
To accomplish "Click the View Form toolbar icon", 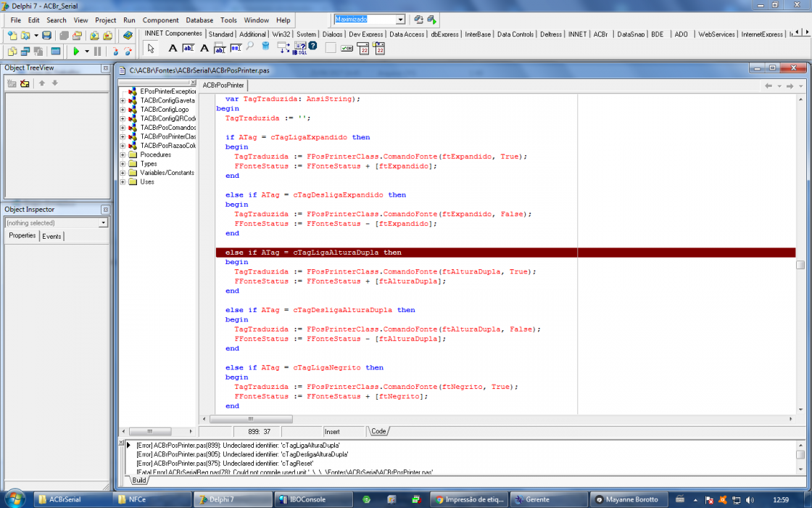I will click(x=25, y=52).
